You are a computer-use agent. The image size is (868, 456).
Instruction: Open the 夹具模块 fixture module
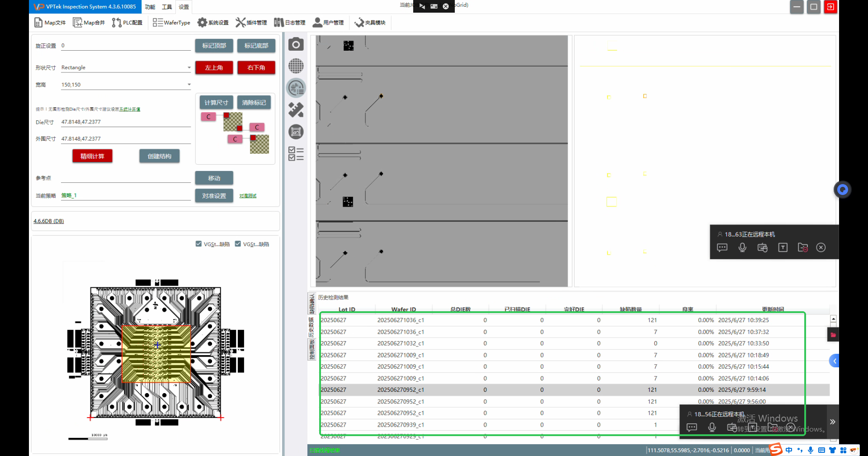tap(370, 22)
